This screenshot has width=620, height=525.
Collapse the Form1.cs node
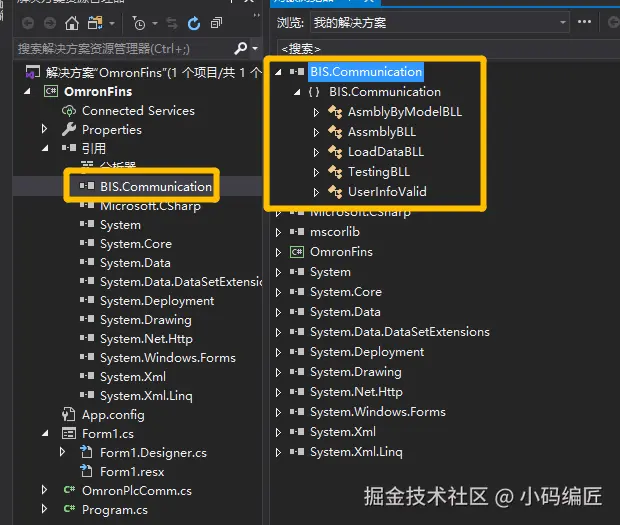coord(45,434)
